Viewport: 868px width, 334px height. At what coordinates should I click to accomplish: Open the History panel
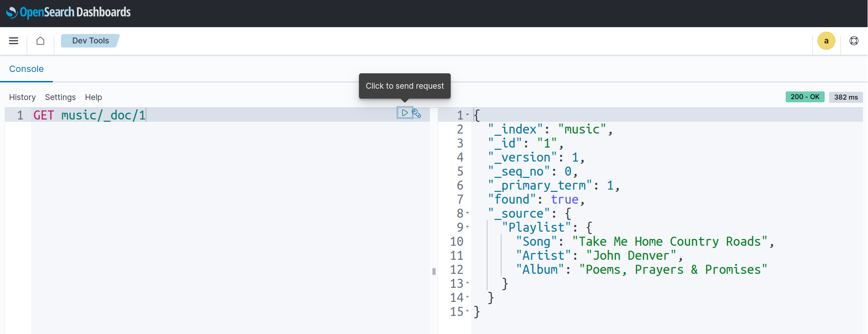point(22,97)
